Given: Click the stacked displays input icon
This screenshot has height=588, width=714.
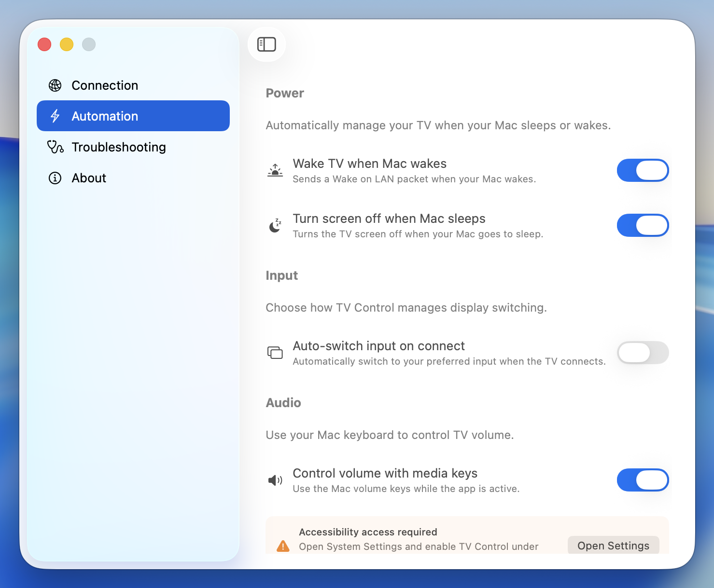Looking at the screenshot, I should (275, 353).
